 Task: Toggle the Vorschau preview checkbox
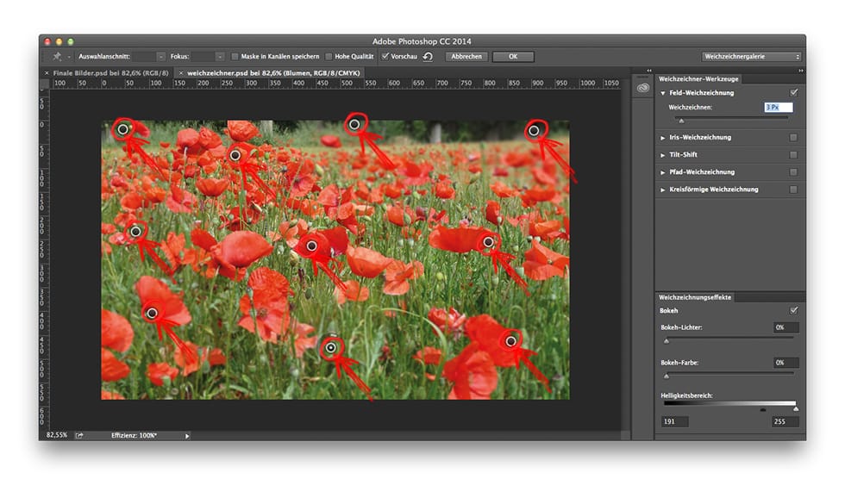coord(385,56)
